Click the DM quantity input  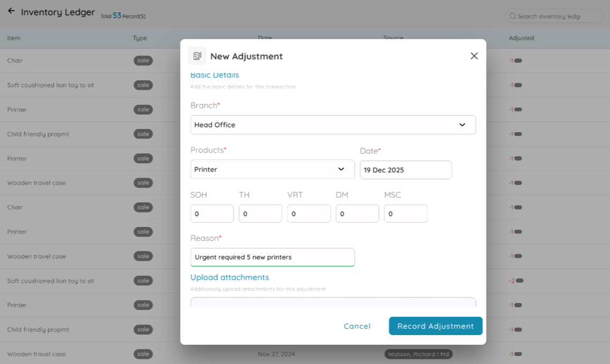pos(357,214)
